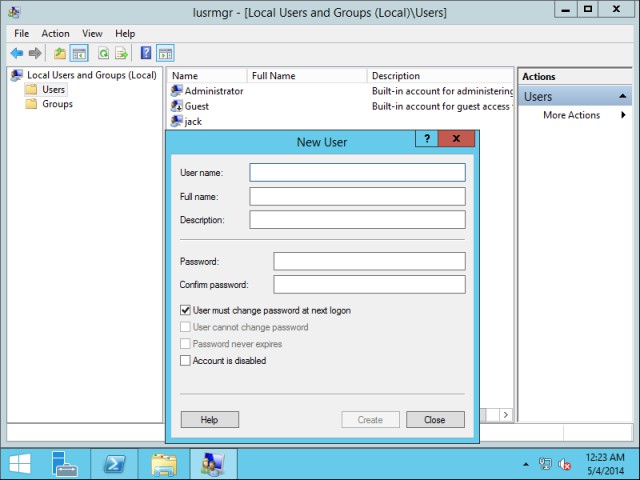Click the Description input field

[x=358, y=220]
